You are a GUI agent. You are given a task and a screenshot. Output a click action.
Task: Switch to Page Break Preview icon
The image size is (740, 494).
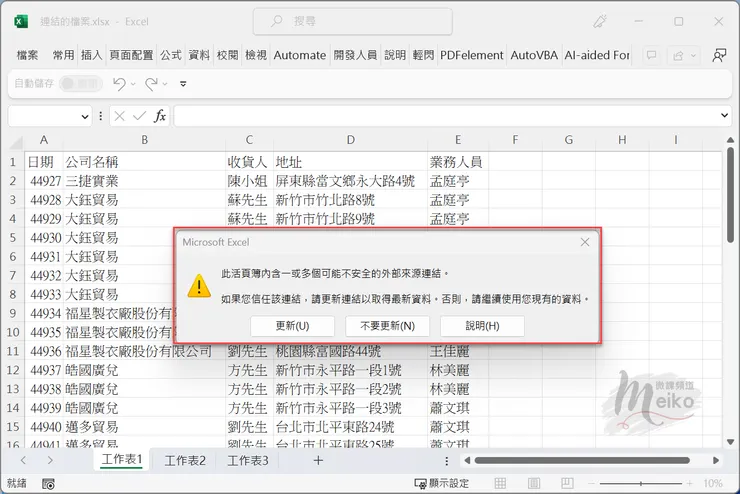(567, 483)
